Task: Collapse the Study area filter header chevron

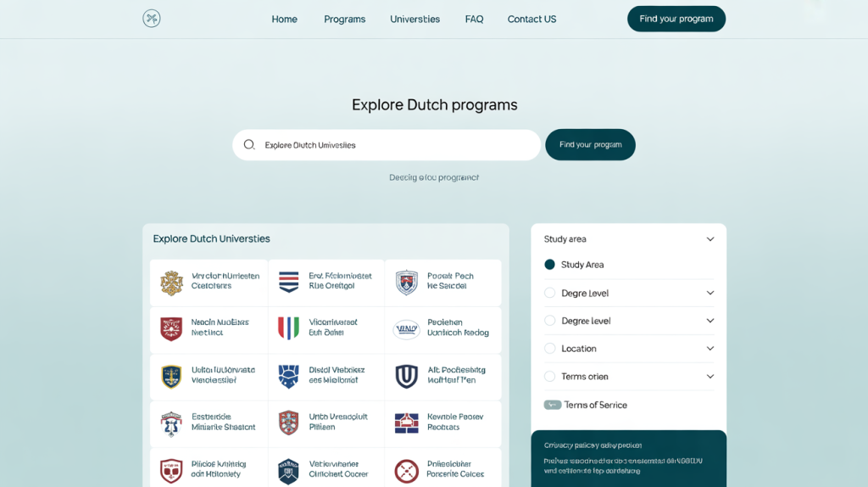Action: point(710,239)
